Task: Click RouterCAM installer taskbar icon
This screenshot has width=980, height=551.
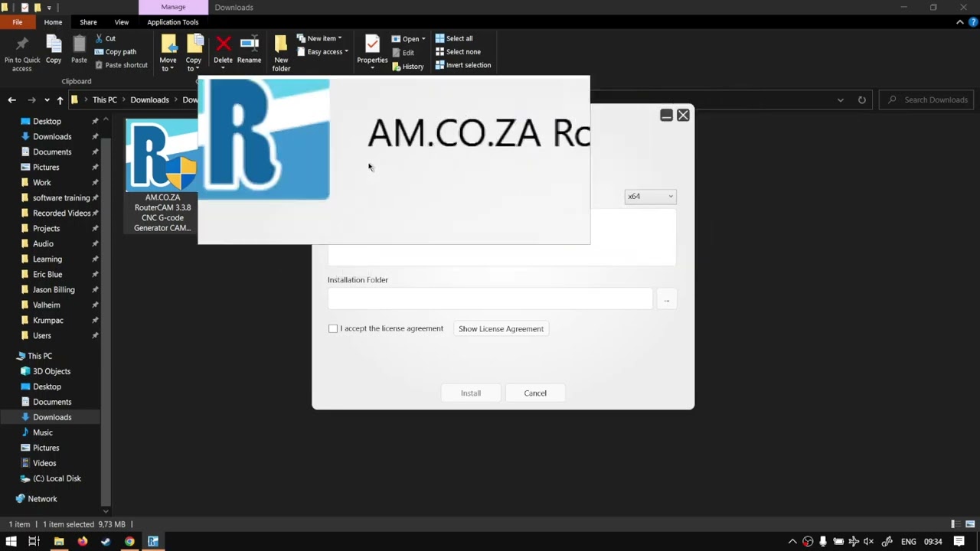Action: 153,541
